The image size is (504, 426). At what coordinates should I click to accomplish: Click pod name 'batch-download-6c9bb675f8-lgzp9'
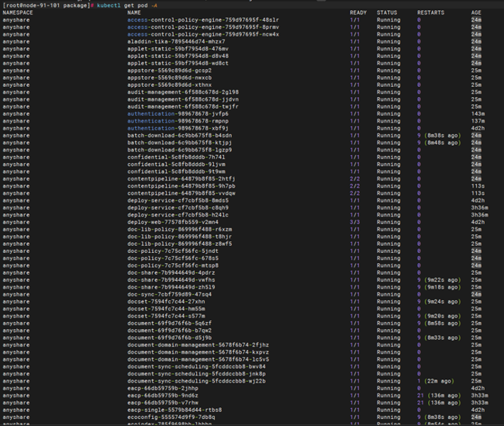pos(179,150)
